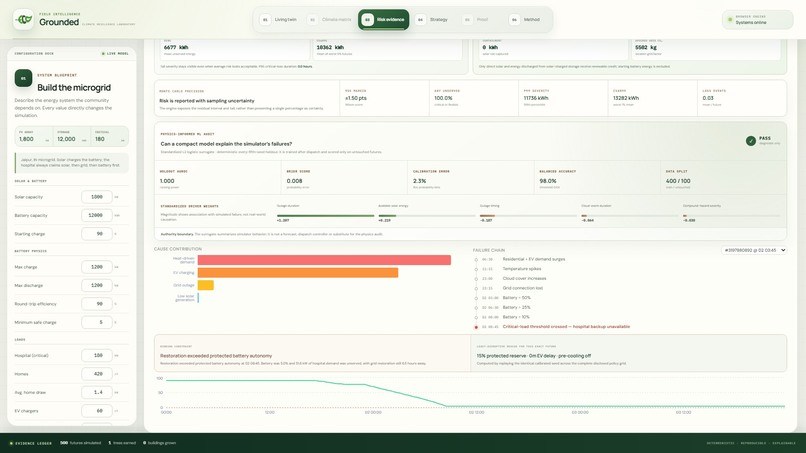Viewport: 806px width, 453px height.
Task: Select the Risk evidence tab
Action: click(x=383, y=20)
